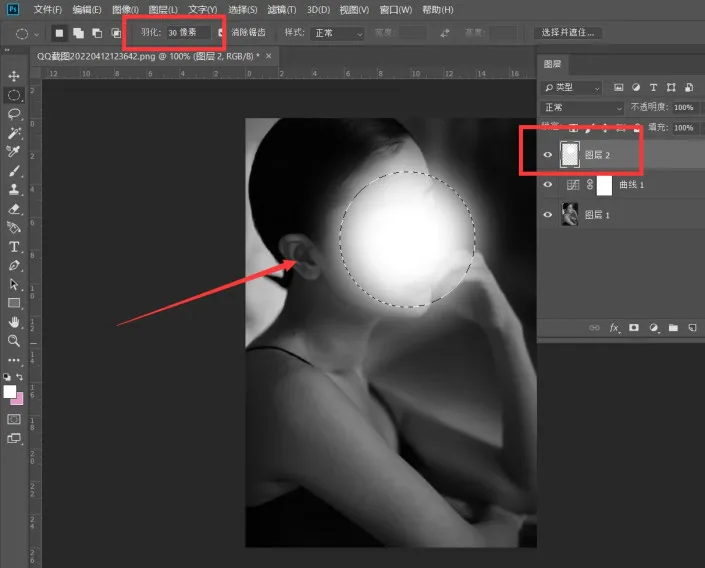Close the QQ截图 document tab

tap(268, 56)
